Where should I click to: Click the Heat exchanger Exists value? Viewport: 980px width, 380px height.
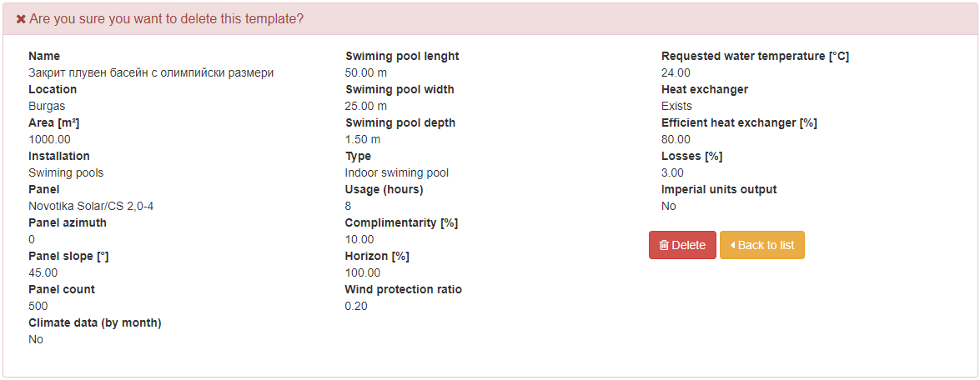pos(677,106)
